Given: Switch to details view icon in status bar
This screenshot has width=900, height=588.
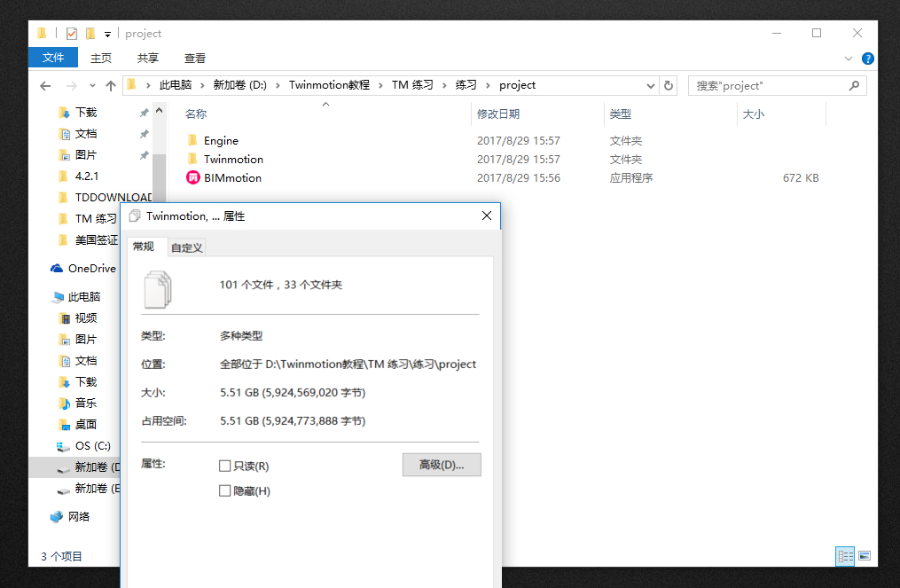Looking at the screenshot, I should (845, 556).
